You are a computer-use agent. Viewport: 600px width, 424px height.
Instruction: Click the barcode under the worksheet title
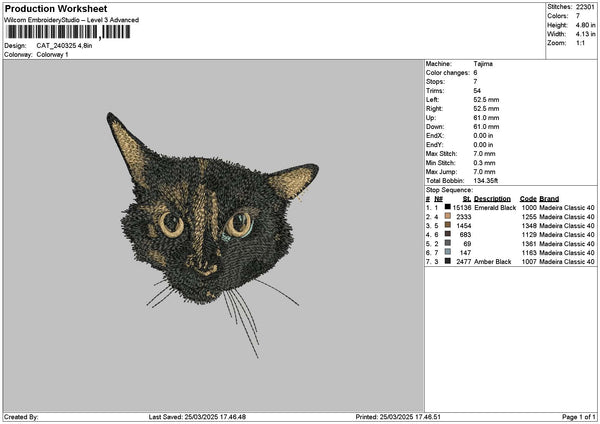68,32
